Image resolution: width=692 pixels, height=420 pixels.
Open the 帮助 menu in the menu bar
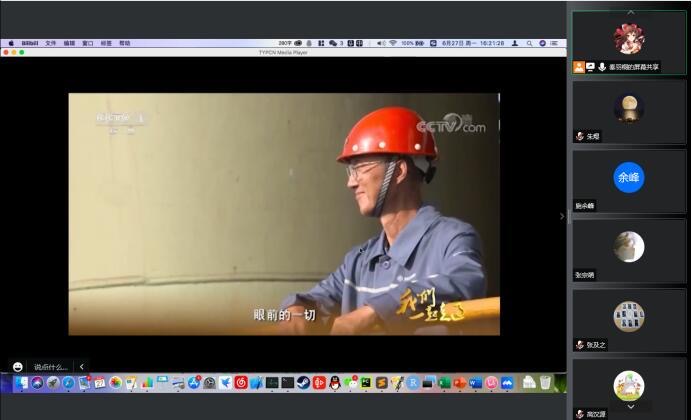coord(124,43)
